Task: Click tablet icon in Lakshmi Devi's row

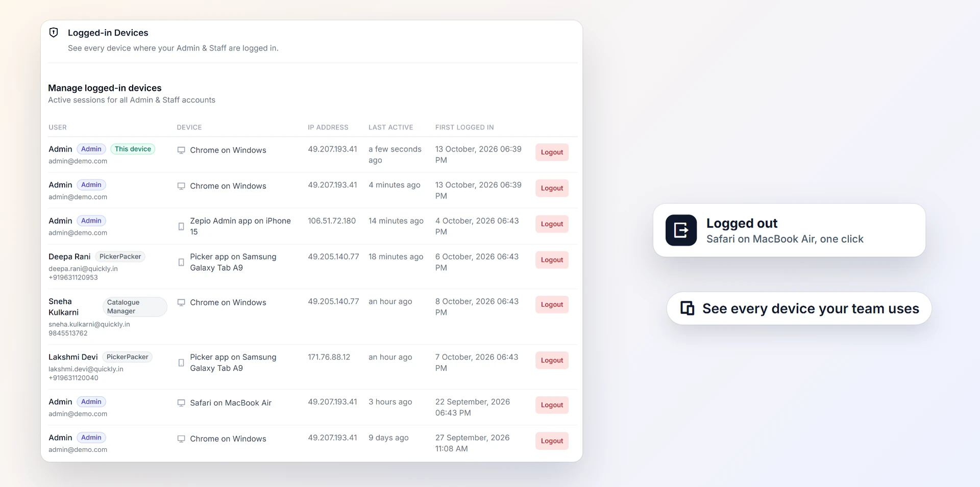Action: tap(181, 363)
